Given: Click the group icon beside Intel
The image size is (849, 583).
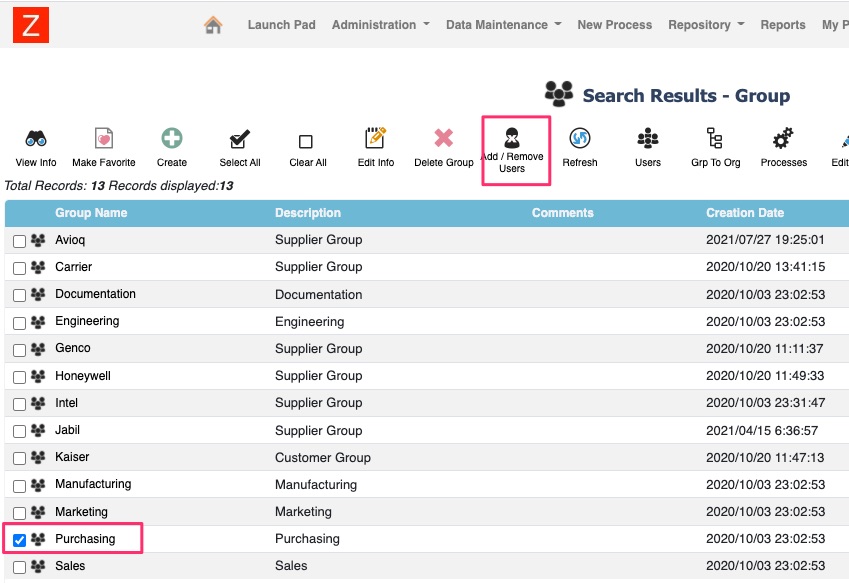Looking at the screenshot, I should click(x=38, y=403).
